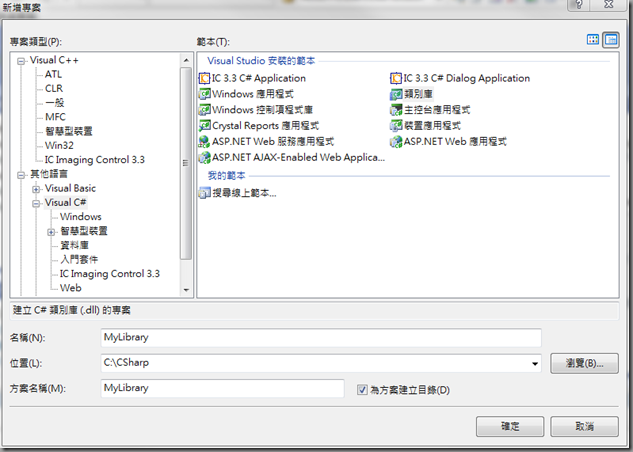Collapse the Visual C++ tree node
Viewport: 633px width, 452px height.
21,62
